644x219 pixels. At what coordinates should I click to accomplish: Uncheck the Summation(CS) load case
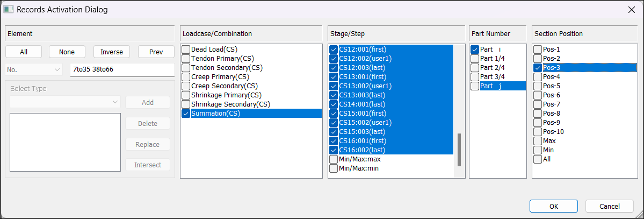186,114
